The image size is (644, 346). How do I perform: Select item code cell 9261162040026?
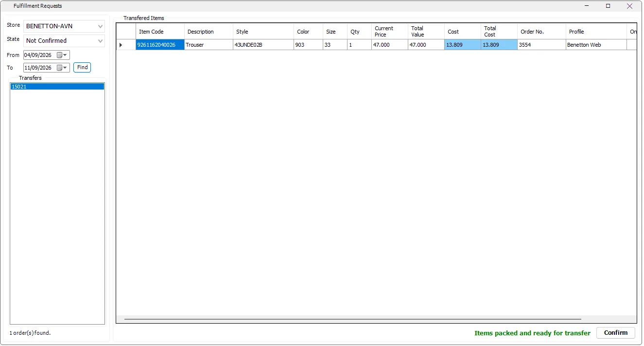tap(160, 45)
